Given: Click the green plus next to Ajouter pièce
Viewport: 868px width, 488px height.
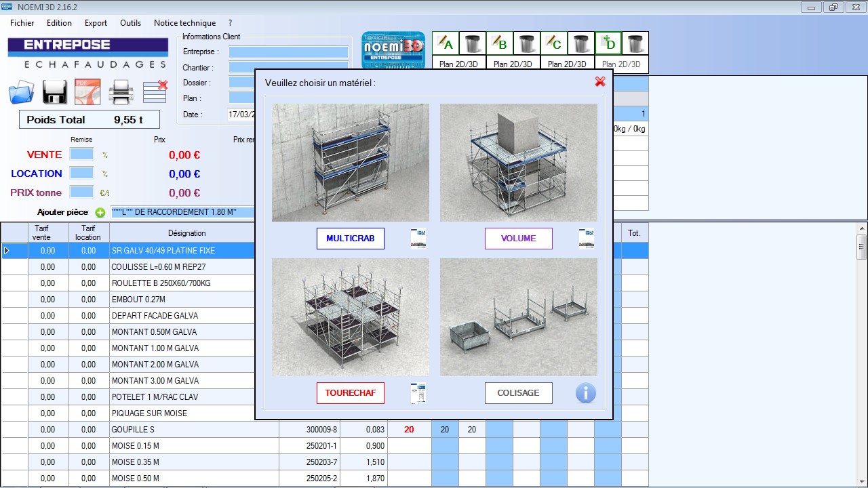Looking at the screenshot, I should [100, 212].
